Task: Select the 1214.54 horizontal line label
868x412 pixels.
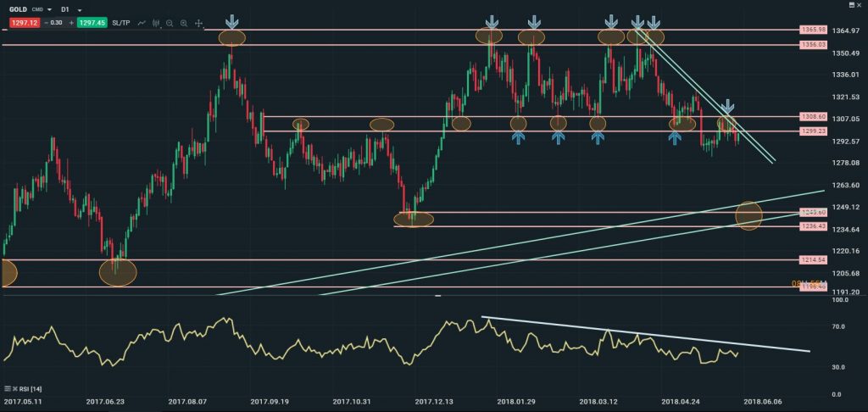Action: tap(813, 259)
